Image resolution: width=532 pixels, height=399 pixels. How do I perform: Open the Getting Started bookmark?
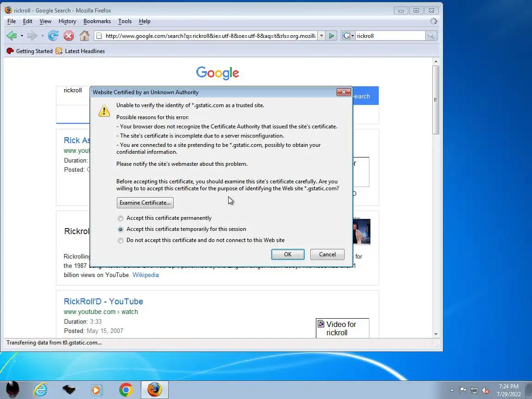[30, 51]
